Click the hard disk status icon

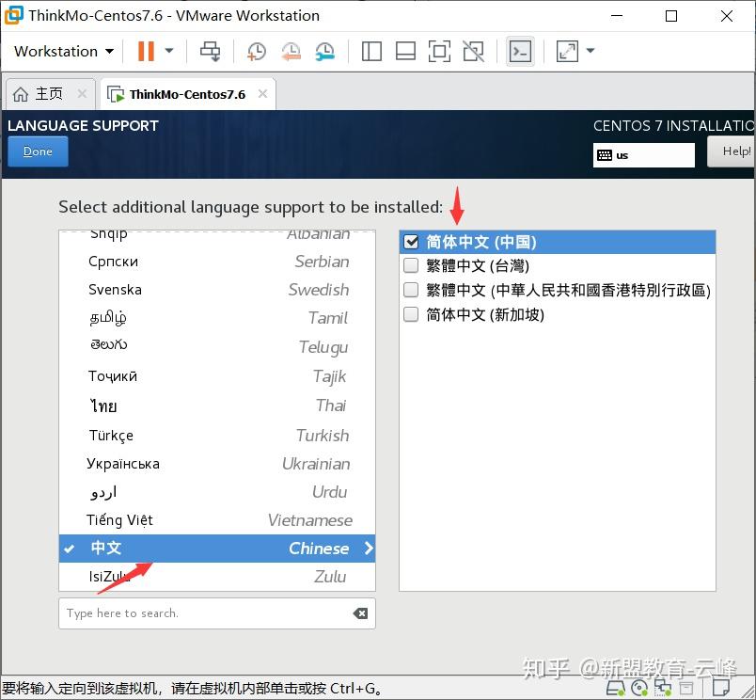click(616, 689)
